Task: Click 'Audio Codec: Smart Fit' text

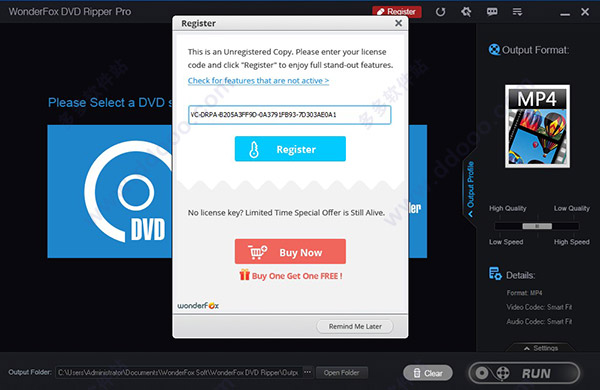Action: (x=539, y=321)
